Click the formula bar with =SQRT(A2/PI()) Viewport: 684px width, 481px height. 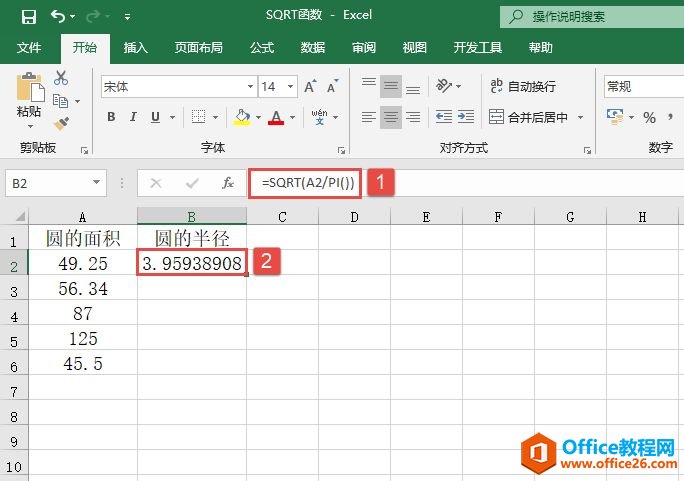[x=466, y=183]
